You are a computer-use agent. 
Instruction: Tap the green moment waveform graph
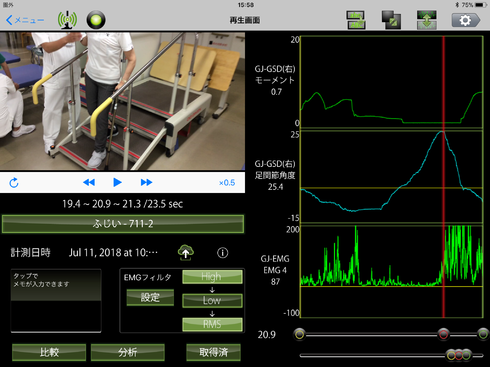click(x=392, y=82)
